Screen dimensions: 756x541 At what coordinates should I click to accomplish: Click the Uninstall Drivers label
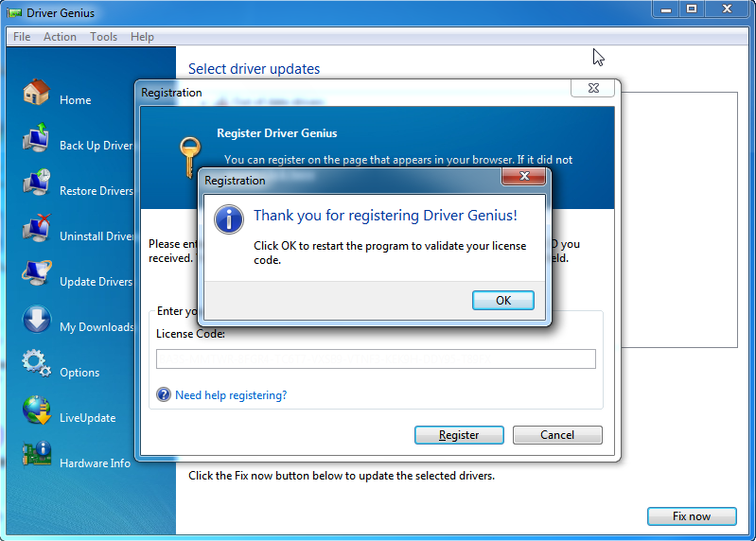97,236
